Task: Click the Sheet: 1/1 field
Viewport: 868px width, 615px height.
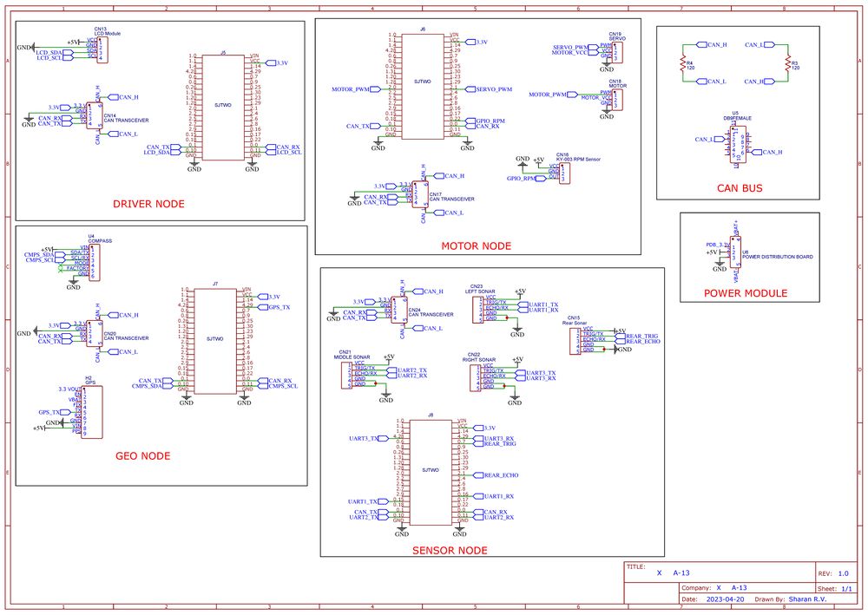Action: pos(837,589)
